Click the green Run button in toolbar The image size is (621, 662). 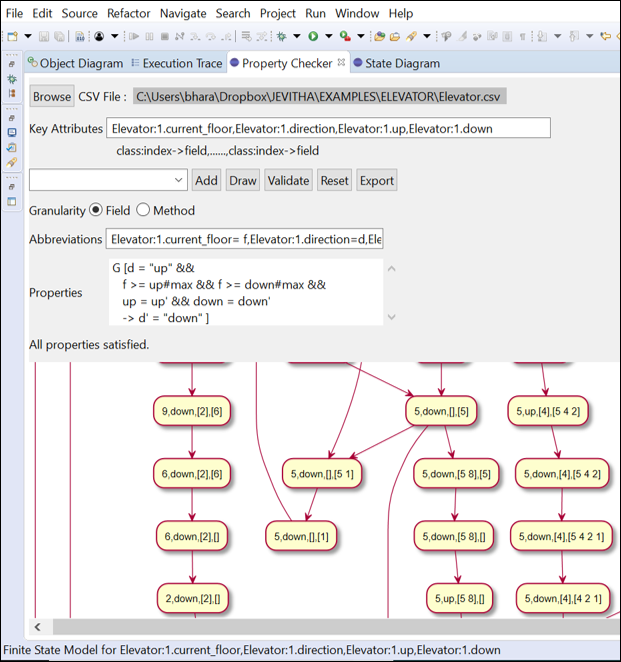313,37
